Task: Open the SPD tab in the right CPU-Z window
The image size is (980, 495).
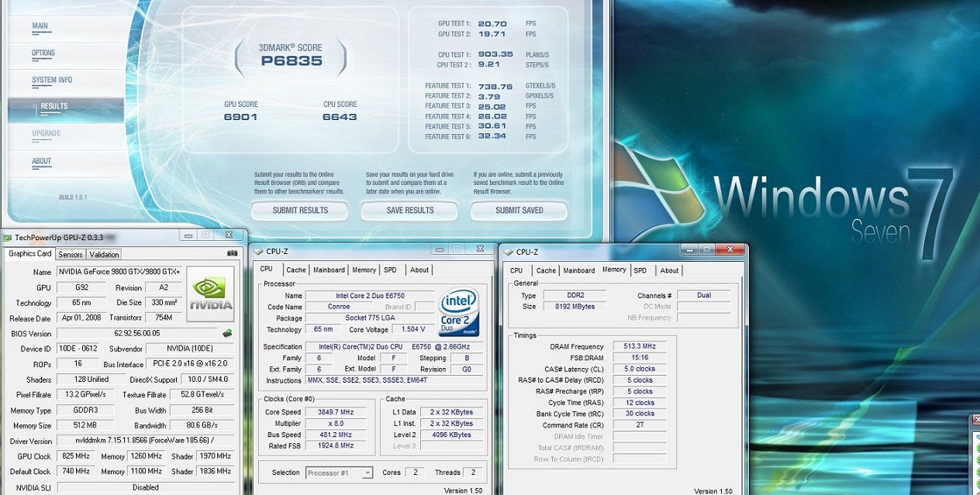Action: pos(640,270)
